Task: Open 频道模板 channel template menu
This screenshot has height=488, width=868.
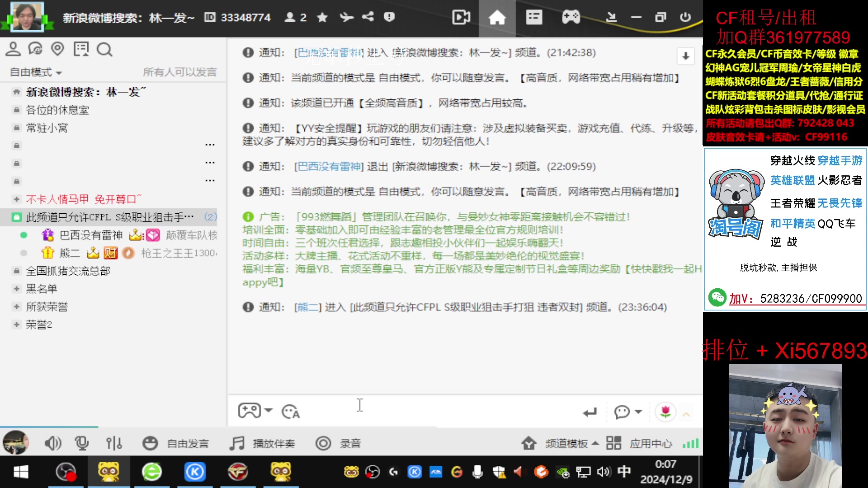Action: (x=560, y=444)
